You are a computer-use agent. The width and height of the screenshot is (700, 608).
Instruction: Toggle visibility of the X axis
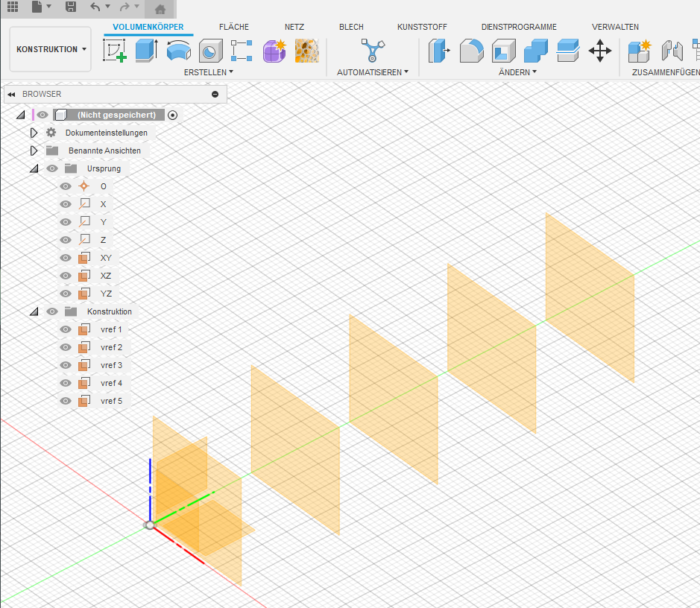click(x=66, y=204)
